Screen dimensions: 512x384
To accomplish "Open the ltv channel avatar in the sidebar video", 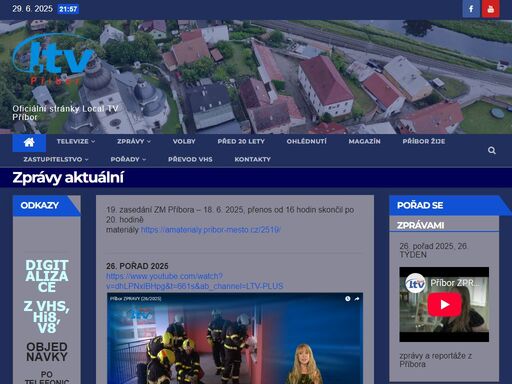I will [415, 283].
